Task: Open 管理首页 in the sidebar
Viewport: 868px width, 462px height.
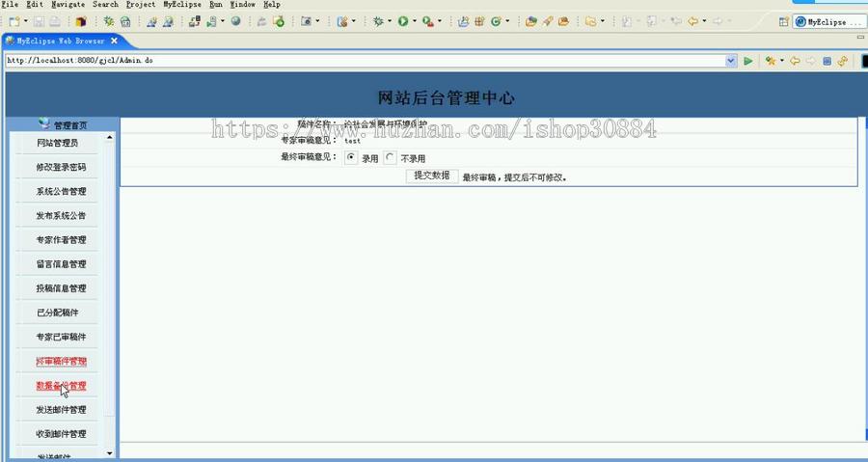Action: pos(69,125)
